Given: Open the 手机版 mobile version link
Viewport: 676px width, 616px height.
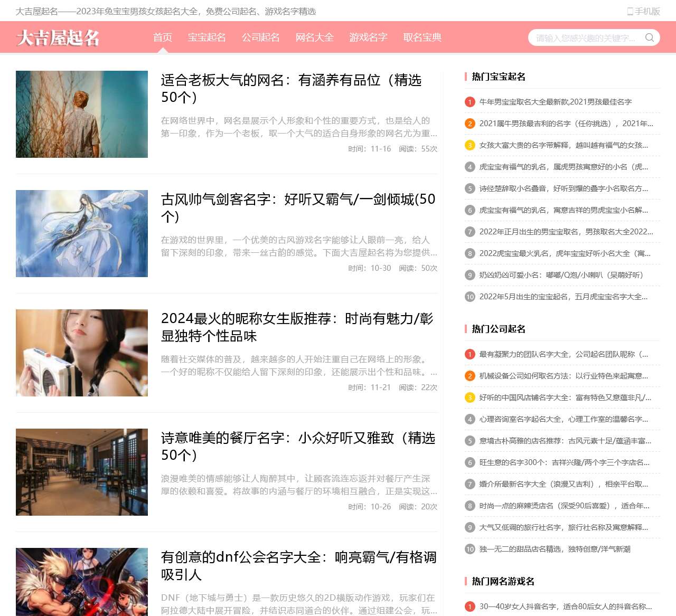Looking at the screenshot, I should (x=643, y=11).
